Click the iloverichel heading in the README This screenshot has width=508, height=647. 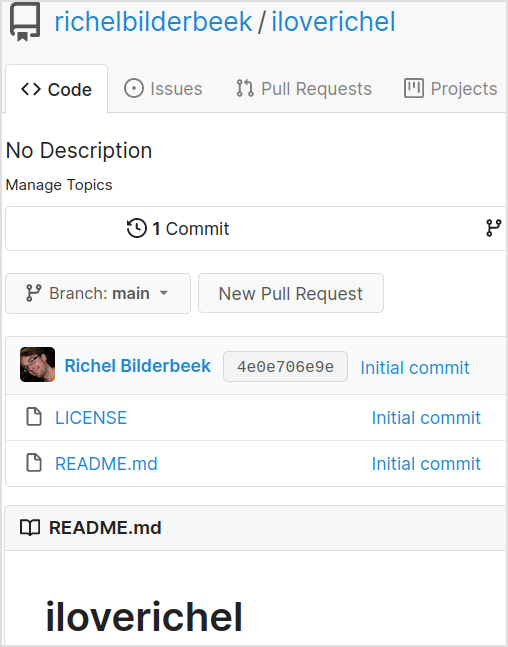tap(144, 617)
